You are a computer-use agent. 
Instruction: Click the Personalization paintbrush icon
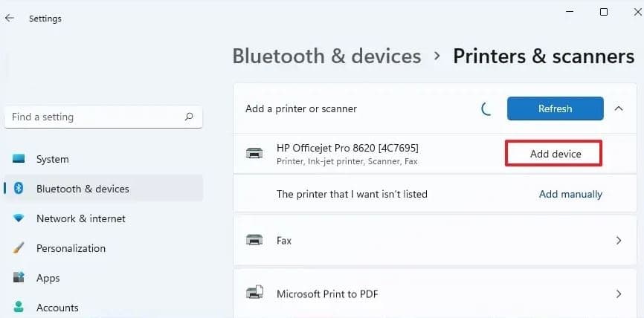click(19, 248)
